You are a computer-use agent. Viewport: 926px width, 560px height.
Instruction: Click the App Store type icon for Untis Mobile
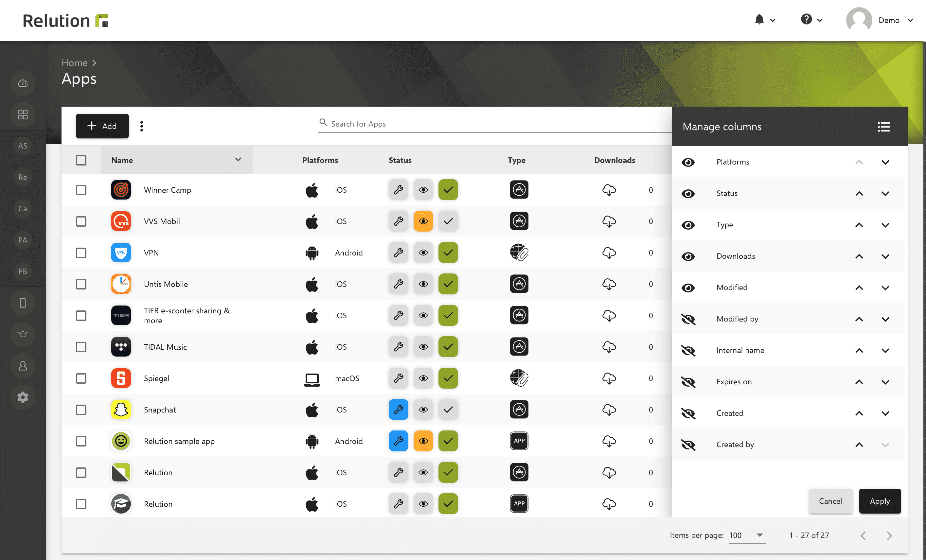[519, 284]
